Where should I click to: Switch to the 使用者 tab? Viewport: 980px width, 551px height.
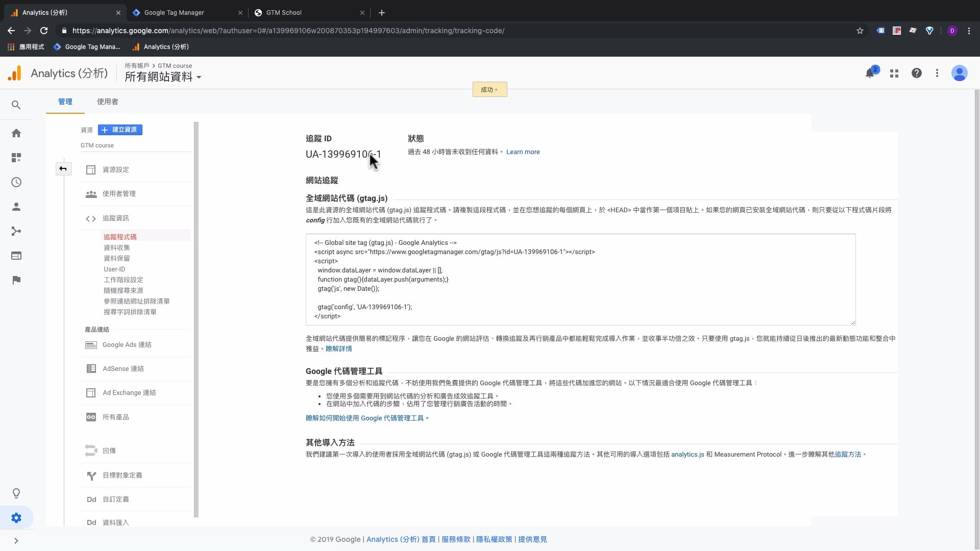(107, 102)
